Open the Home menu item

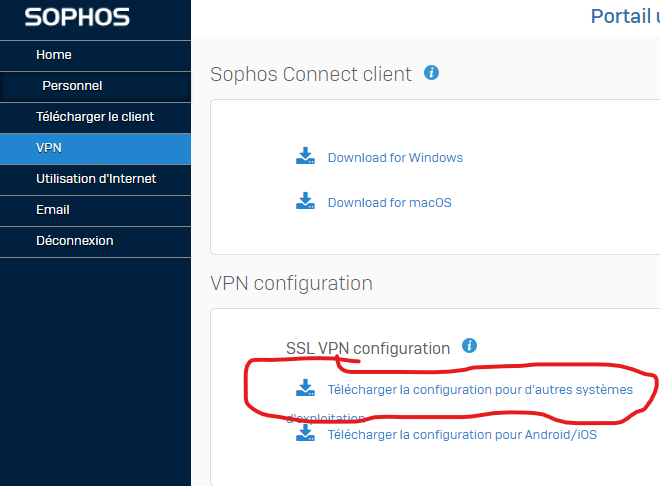pyautogui.click(x=95, y=55)
